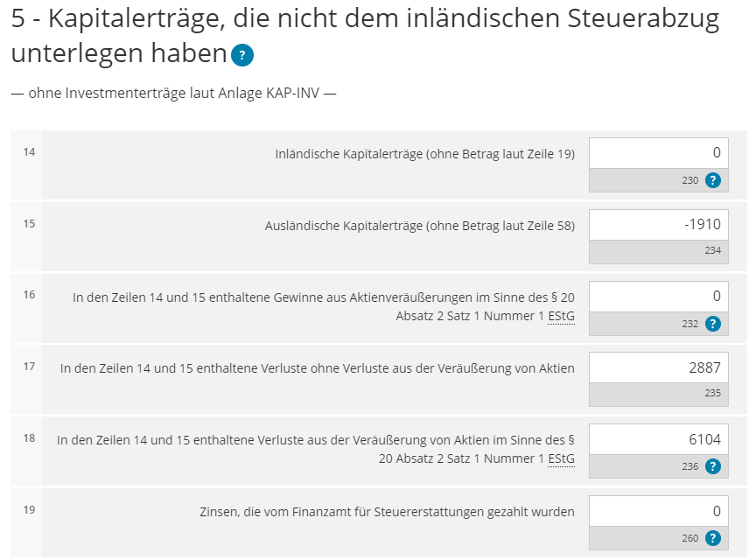Open help for field code 230
The height and width of the screenshot is (560, 756).
coord(713,180)
